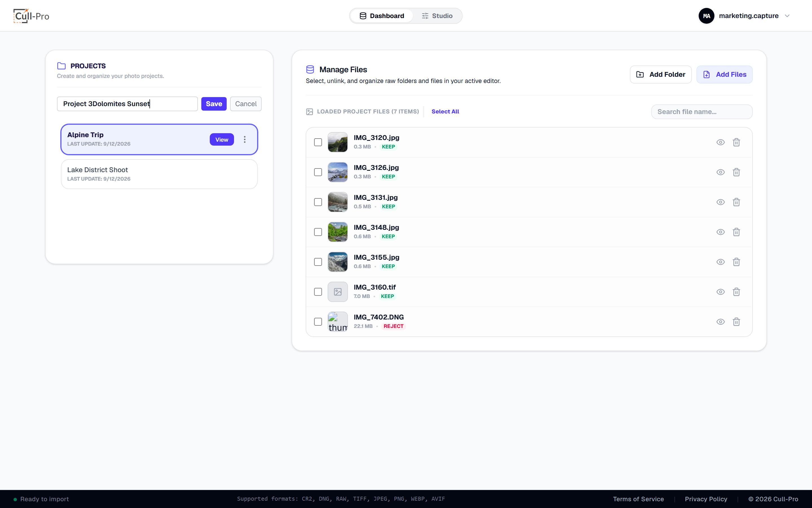Click the Add Files button
Image resolution: width=812 pixels, height=508 pixels.
[x=724, y=75]
